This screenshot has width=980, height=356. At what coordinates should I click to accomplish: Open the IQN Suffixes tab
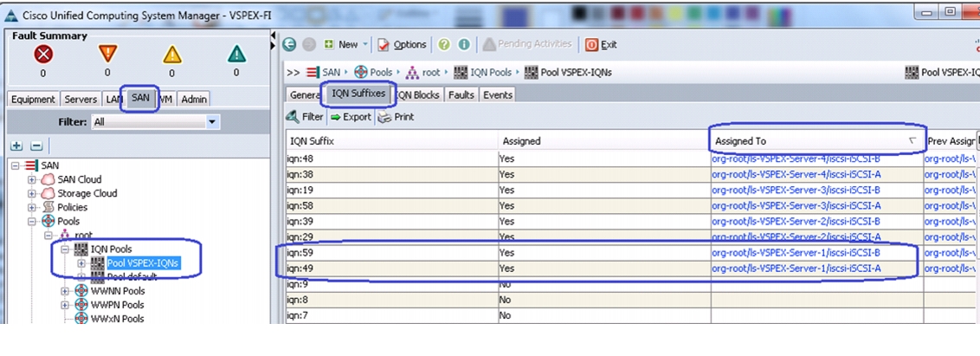pyautogui.click(x=358, y=94)
